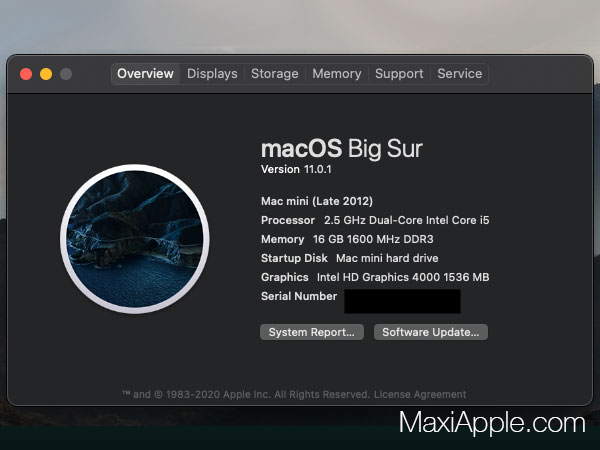Click the 2.5 GHz Dual-Core Intel Core i5 value
Image resolution: width=600 pixels, height=450 pixels.
pos(407,220)
